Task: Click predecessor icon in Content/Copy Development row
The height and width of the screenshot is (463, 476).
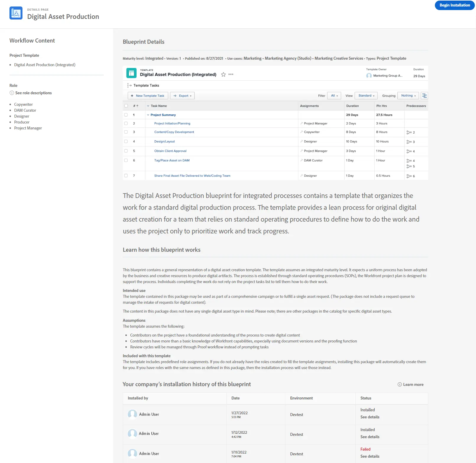Action: [409, 132]
